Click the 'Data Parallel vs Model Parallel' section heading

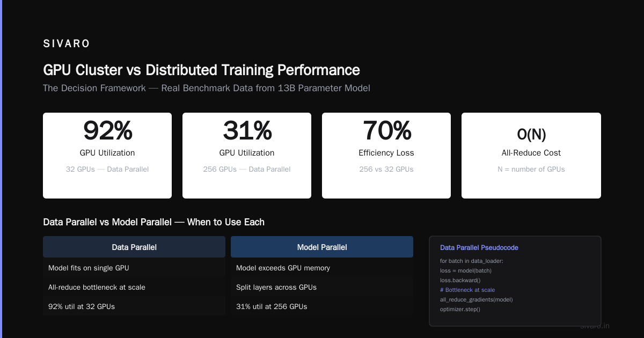point(153,222)
